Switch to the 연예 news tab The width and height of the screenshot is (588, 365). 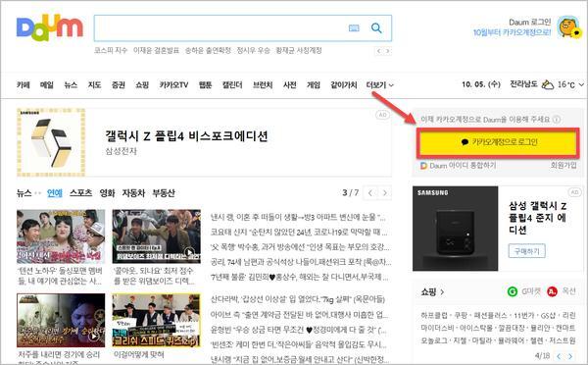point(55,193)
